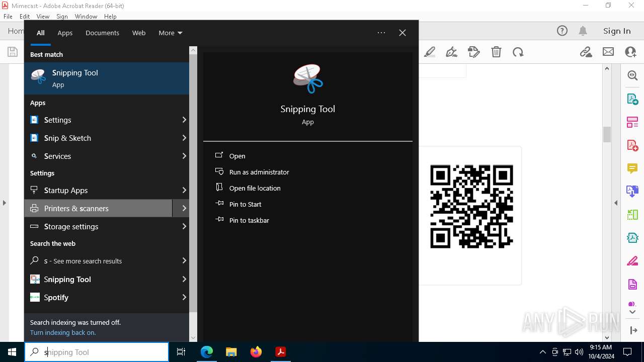The width and height of the screenshot is (644, 362).
Task: Click the taskbar search input box
Action: [97, 352]
